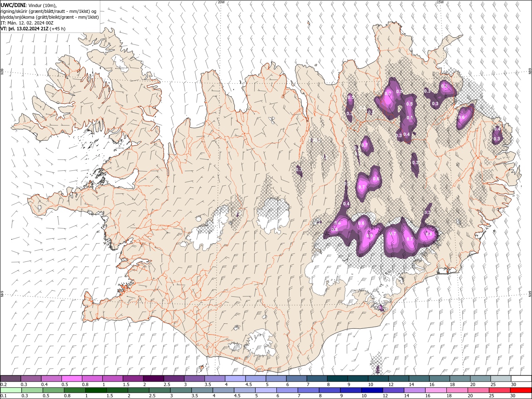Viewport: 532px width, 399px height.
Task: Pick white snow swatch above 30 label
Action: 521,379
